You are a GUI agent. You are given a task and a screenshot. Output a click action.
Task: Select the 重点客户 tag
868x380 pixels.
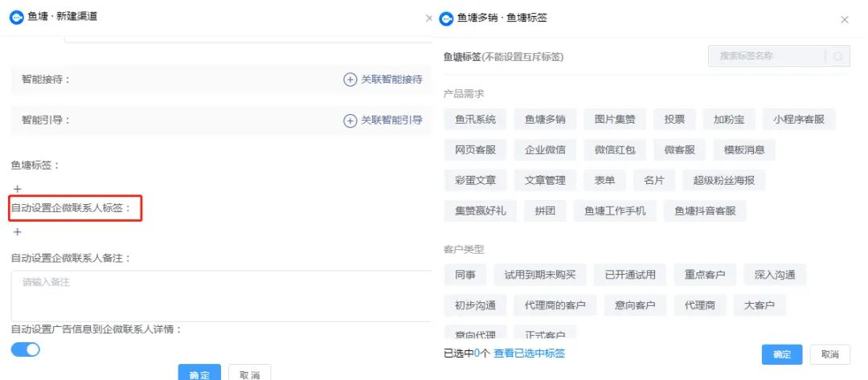(x=705, y=274)
